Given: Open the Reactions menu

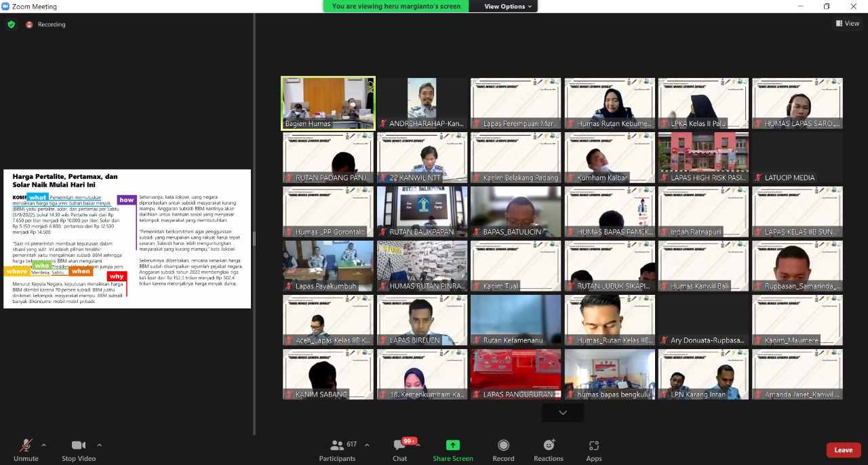Looking at the screenshot, I should [x=549, y=450].
